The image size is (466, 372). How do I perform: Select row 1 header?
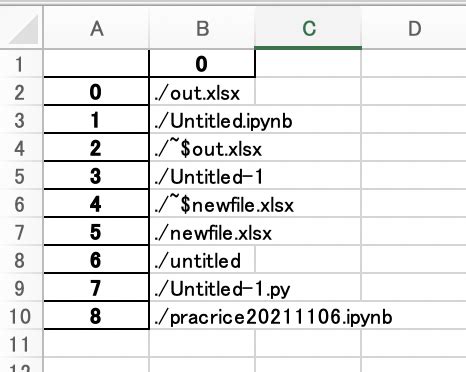tap(21, 64)
